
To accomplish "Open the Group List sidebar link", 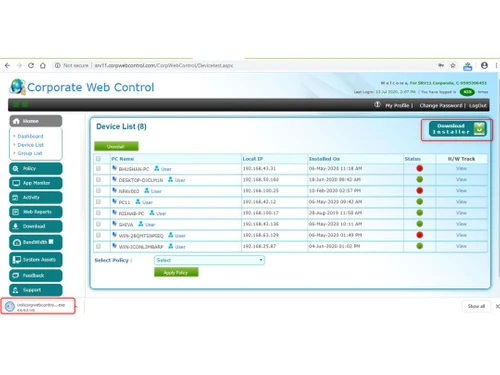I will [30, 153].
